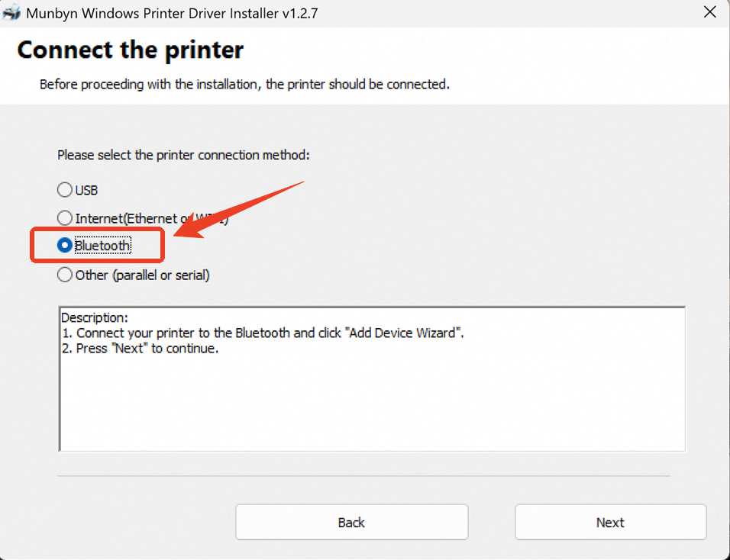Viewport: 730px width, 560px height.
Task: Click inside the Description text box
Action: pos(372,378)
